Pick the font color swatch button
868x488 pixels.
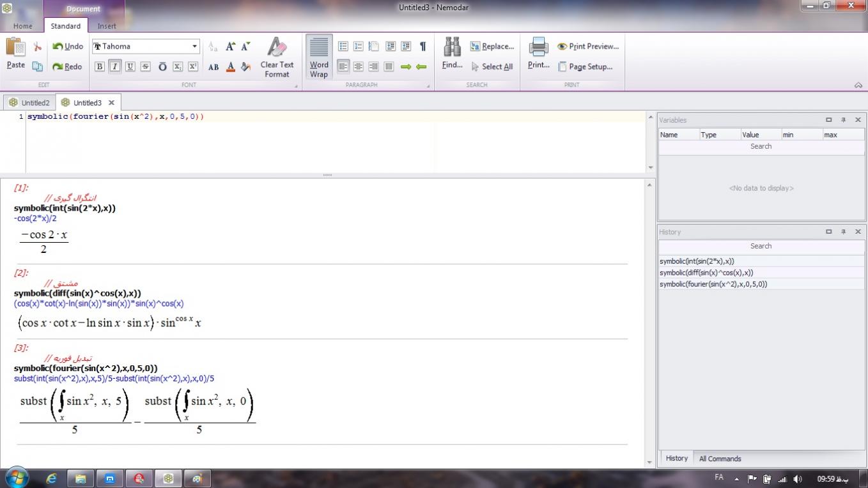tap(230, 66)
